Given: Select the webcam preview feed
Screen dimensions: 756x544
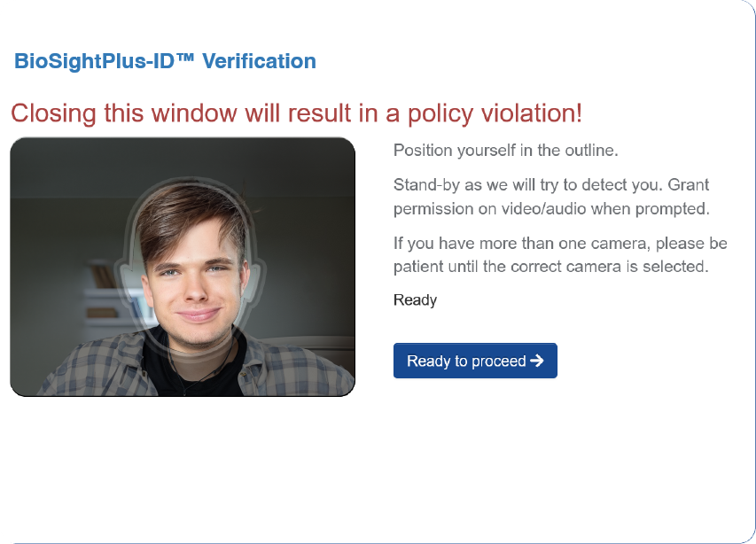Looking at the screenshot, I should [x=183, y=267].
